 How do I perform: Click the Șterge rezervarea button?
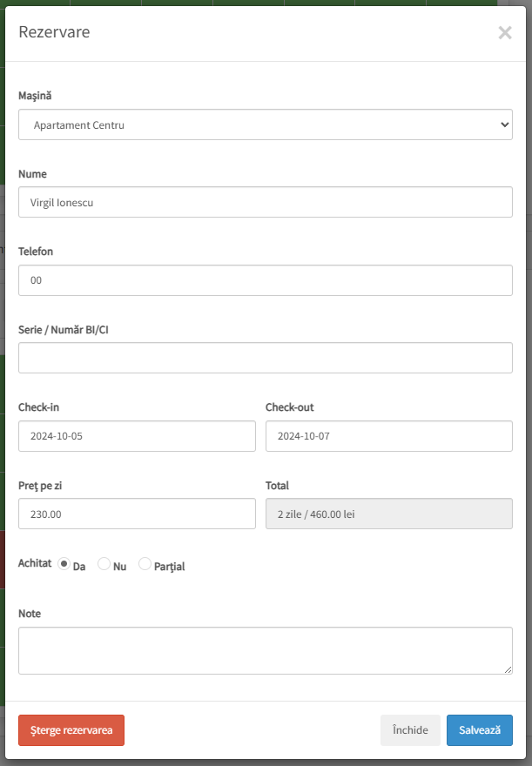pos(71,729)
